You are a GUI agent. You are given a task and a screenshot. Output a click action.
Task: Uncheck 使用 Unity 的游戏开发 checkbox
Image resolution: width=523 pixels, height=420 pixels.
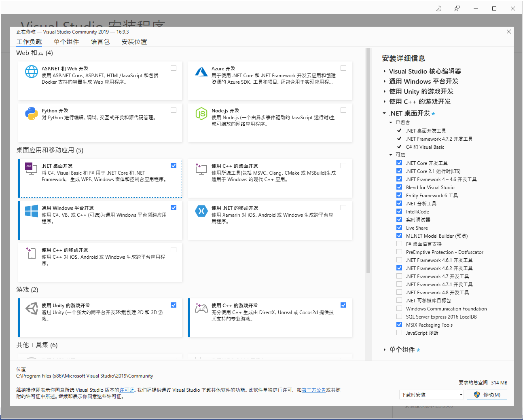(174, 305)
